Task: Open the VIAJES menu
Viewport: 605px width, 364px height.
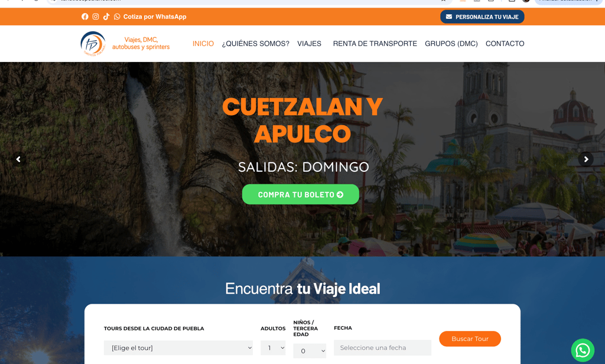Action: click(x=309, y=44)
